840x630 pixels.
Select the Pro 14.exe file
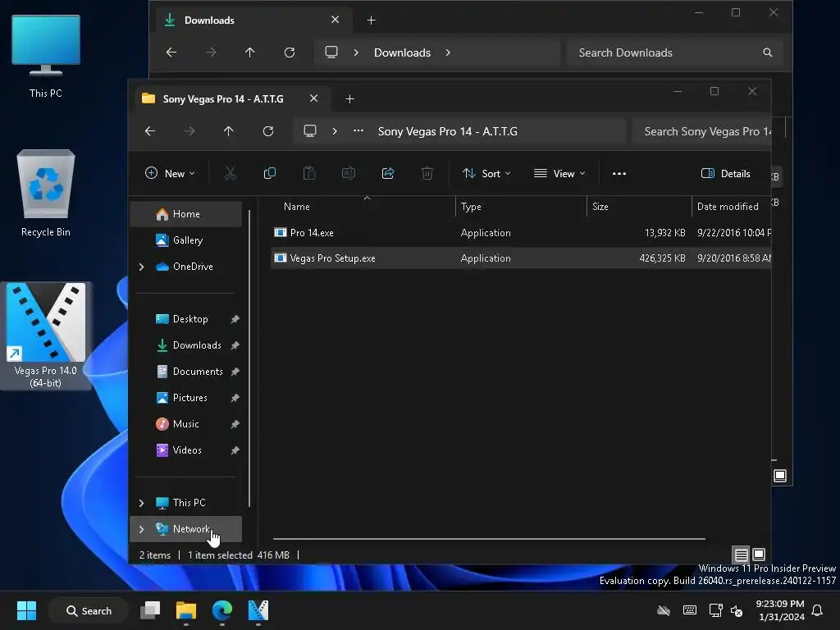click(521, 233)
